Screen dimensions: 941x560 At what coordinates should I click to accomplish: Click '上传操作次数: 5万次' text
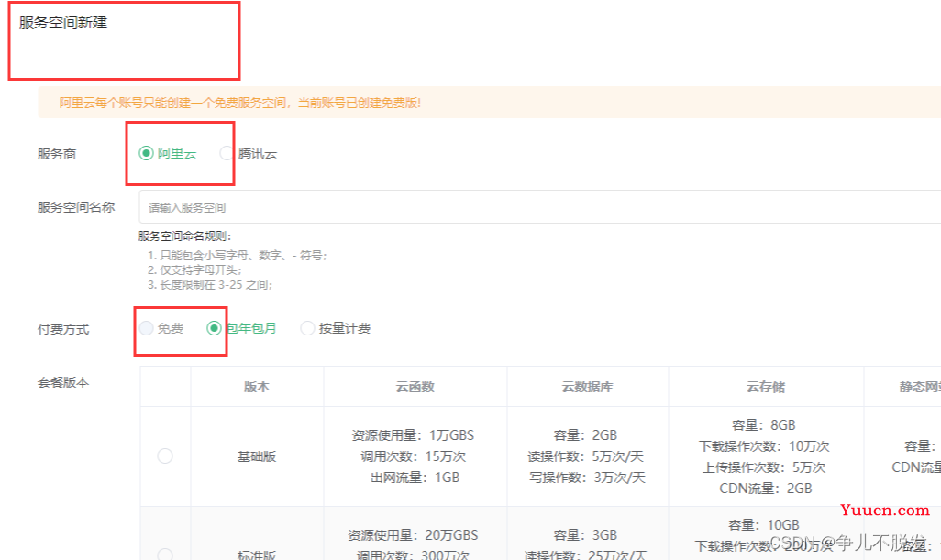[x=764, y=467]
